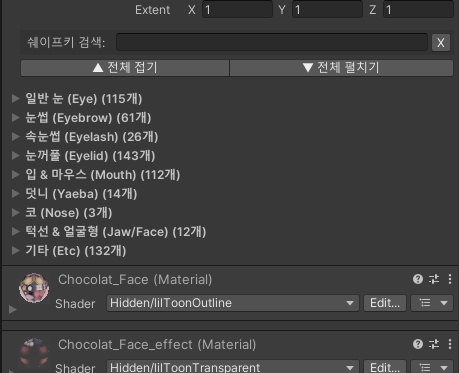Click the Chocolat_Face_effect (Material) title
459x373 pixels.
(157, 344)
